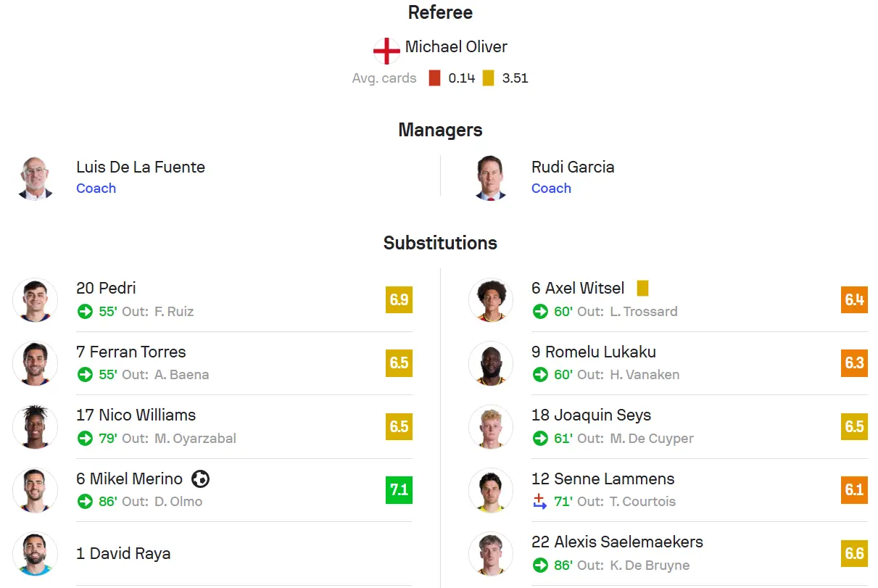Click the green substitution arrow under Pedri
Image resolution: width=878 pixels, height=588 pixels.
coord(85,311)
